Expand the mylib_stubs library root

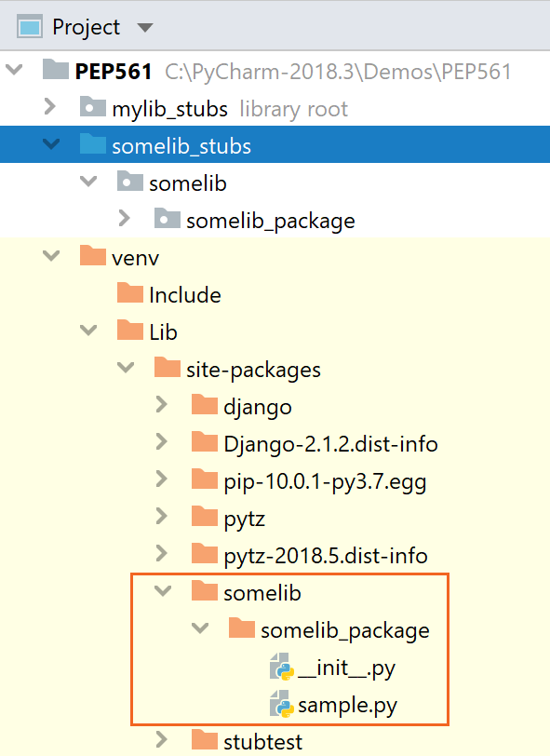pyautogui.click(x=50, y=107)
